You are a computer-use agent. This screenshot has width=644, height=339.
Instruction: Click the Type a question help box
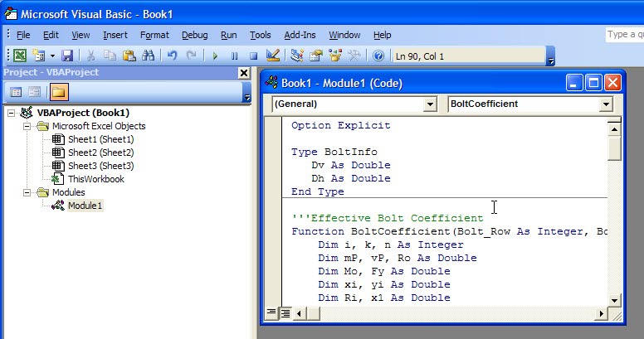(x=625, y=35)
